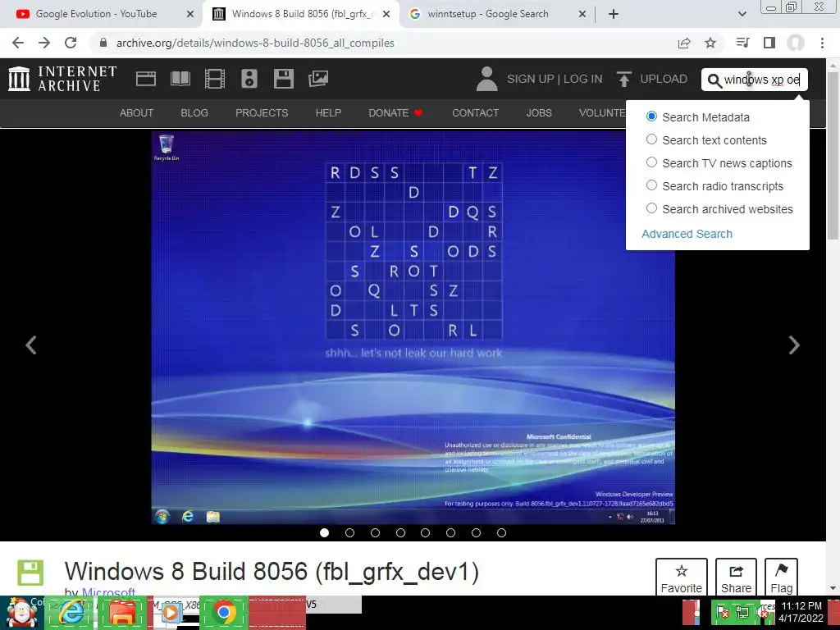Click the SIGN UP link
The width and height of the screenshot is (840, 630).
pyautogui.click(x=531, y=79)
